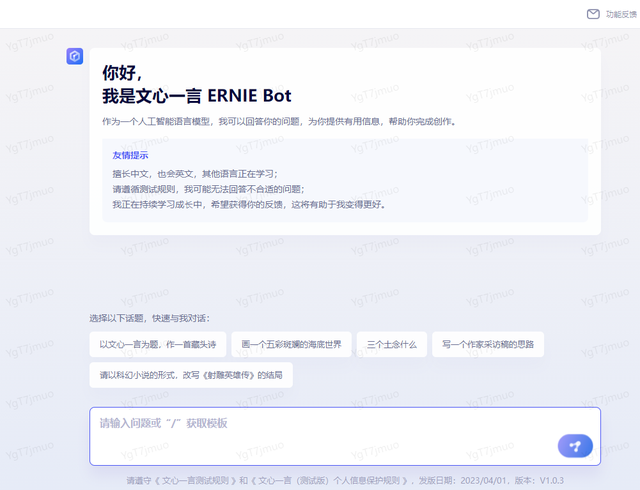Screen dimensions: 640x490
Task: Open 《文心一言测试规则》 link in footer
Action: (x=195, y=480)
